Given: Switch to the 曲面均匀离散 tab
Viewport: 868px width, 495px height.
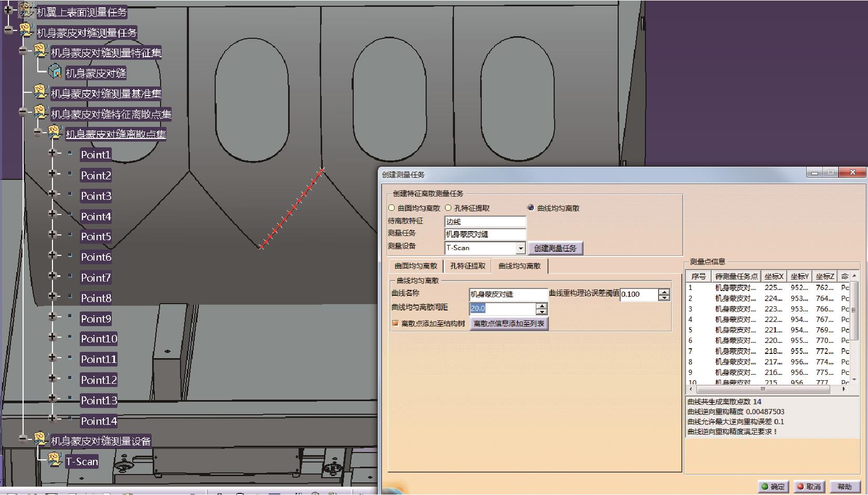Looking at the screenshot, I should 416,266.
